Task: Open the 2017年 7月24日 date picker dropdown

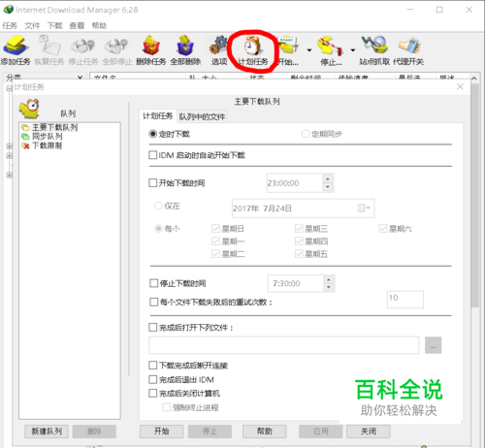Action: (364, 208)
